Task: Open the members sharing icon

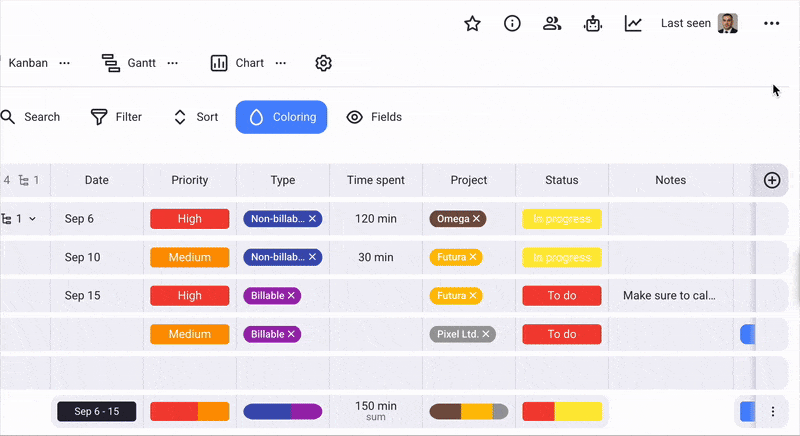Action: (552, 23)
